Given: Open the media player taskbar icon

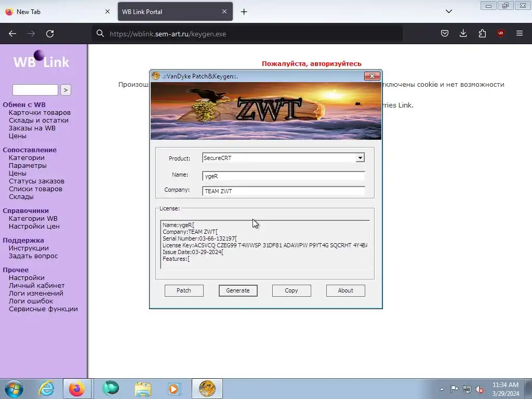Looking at the screenshot, I should pyautogui.click(x=175, y=389).
